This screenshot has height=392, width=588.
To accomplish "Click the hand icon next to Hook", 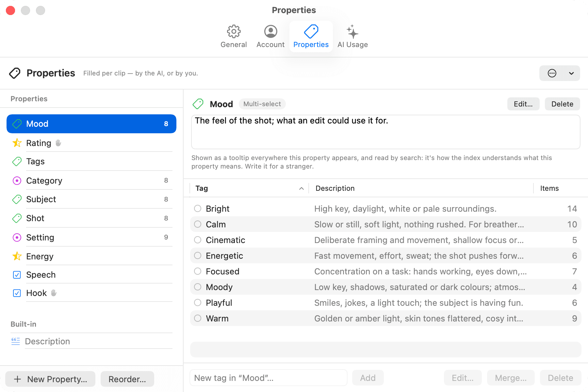I will click(54, 293).
